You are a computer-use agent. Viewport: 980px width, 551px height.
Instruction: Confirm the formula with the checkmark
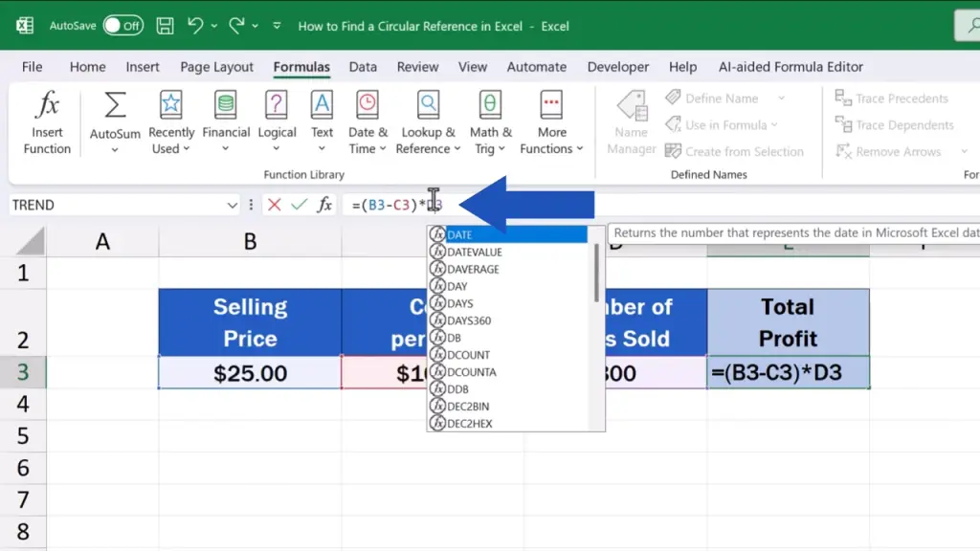pyautogui.click(x=299, y=205)
